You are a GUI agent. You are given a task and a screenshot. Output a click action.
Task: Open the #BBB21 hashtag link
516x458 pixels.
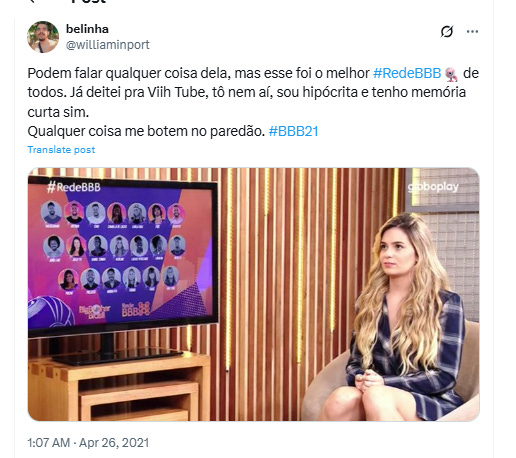click(x=293, y=131)
